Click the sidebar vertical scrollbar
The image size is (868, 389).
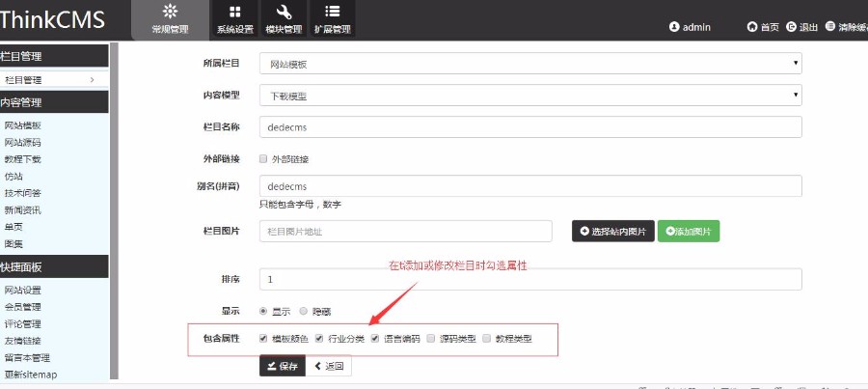[x=114, y=210]
